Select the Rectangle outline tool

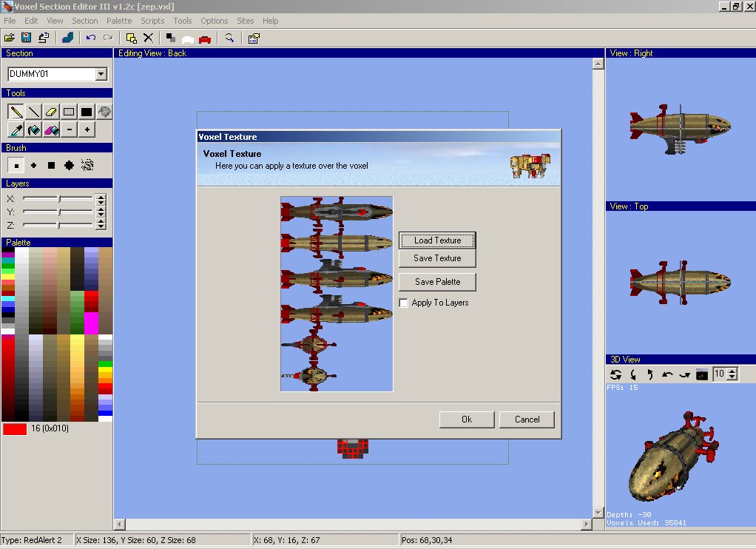69,112
